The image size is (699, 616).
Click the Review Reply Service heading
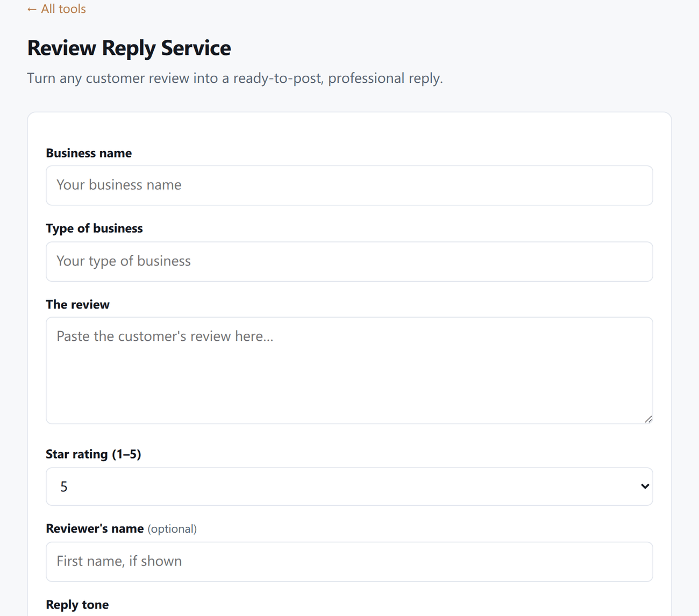pyautogui.click(x=129, y=48)
